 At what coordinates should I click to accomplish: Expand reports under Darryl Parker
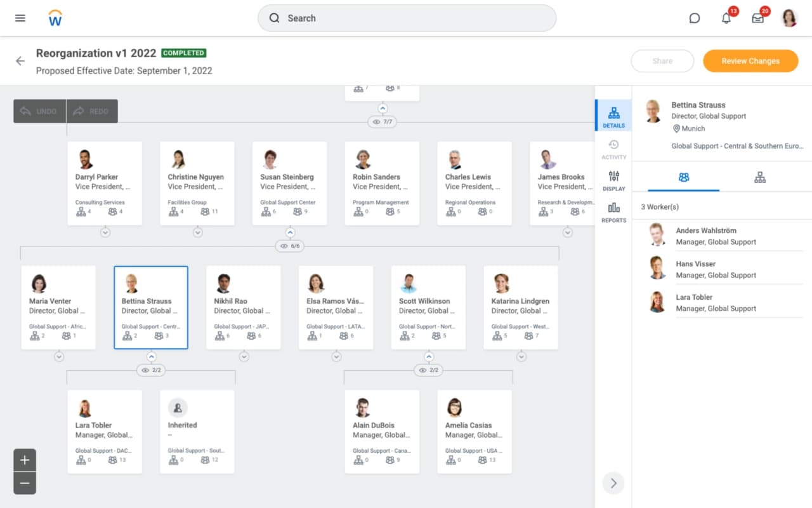tap(105, 232)
